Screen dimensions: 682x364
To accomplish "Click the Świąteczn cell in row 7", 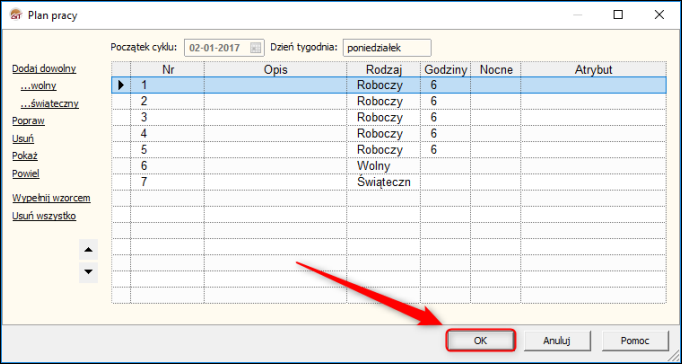I will 383,182.
